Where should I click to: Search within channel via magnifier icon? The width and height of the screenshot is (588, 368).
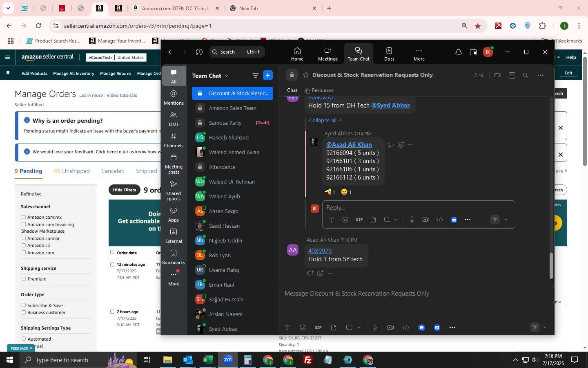(x=526, y=75)
